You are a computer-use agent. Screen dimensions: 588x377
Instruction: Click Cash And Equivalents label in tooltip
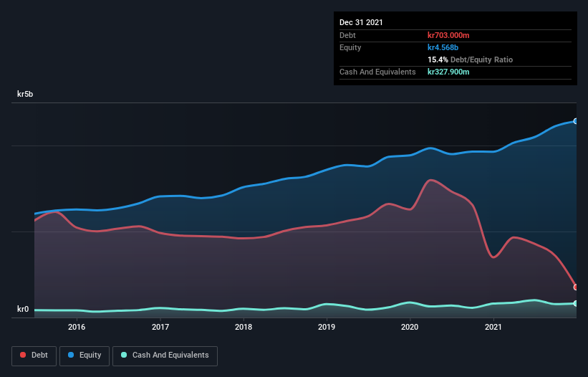[x=377, y=72]
